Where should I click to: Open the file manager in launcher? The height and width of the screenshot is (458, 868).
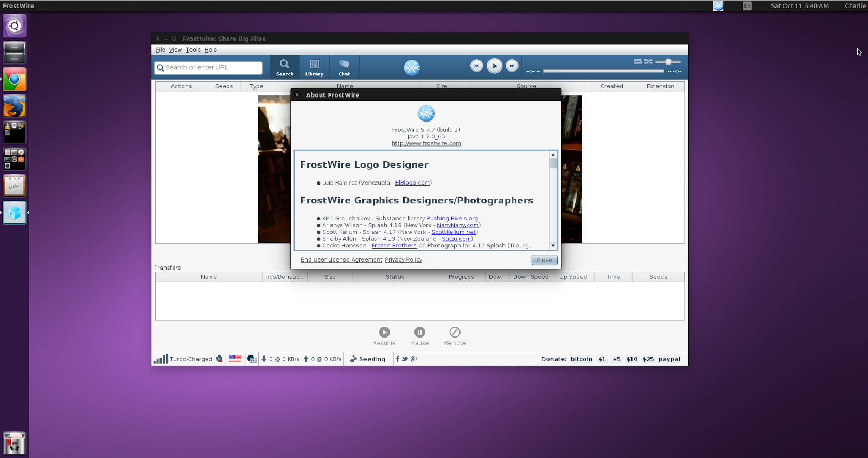tap(15, 53)
